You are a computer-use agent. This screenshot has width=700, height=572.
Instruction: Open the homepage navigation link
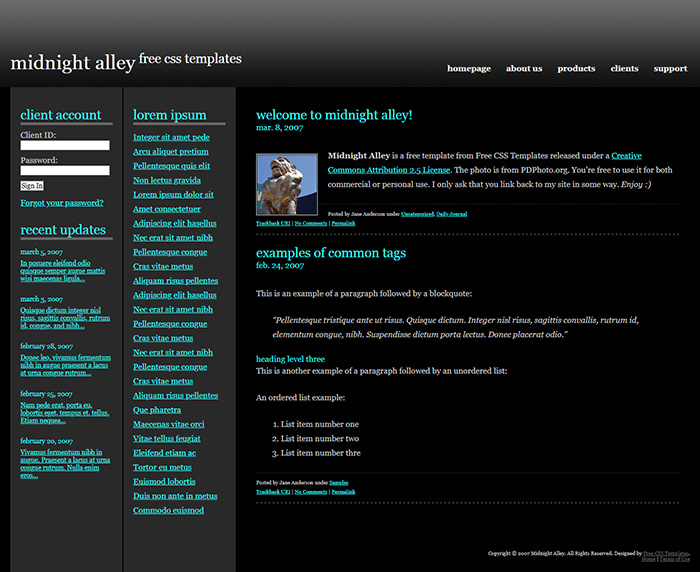[x=469, y=68]
